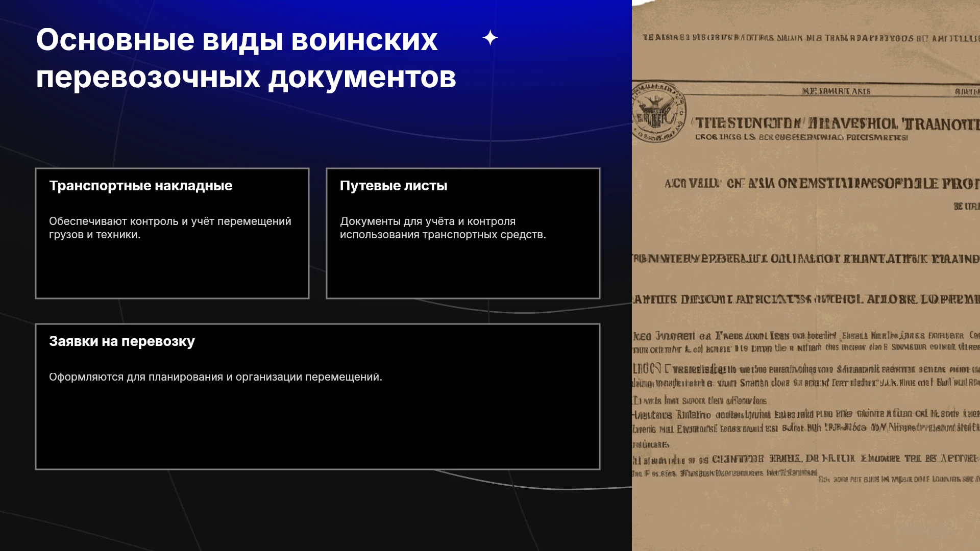This screenshot has width=980, height=551.
Task: Click the old document image on right
Action: coord(806,275)
